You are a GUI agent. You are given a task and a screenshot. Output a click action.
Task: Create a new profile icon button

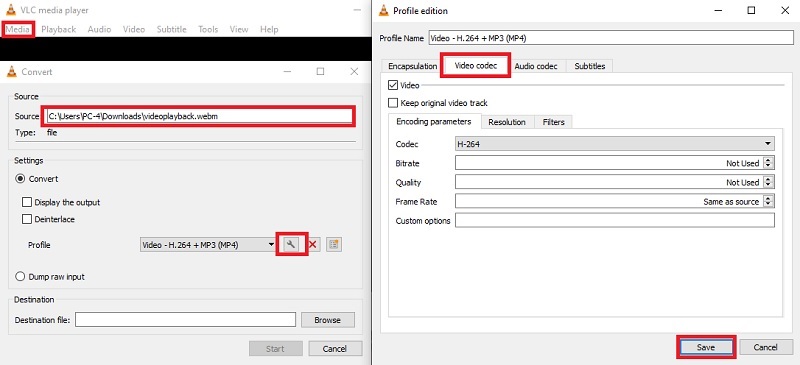(334, 245)
